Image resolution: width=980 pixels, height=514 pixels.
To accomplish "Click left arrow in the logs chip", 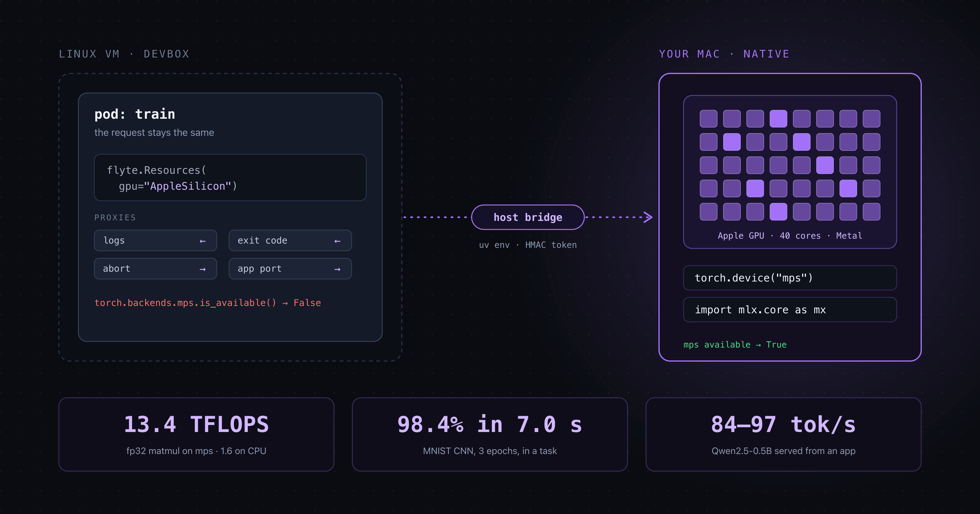I will pos(203,241).
